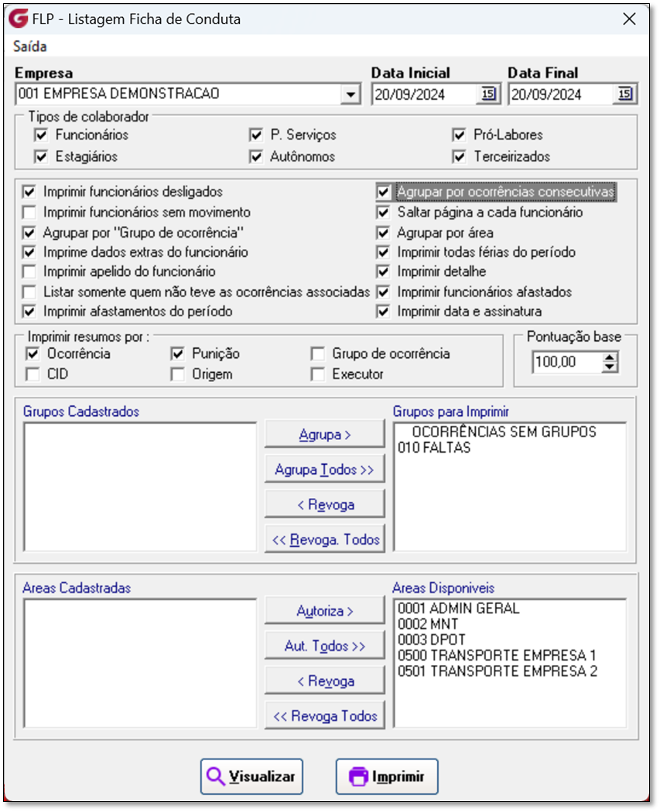
Task: Select 0002 MNT area
Action: pos(428,624)
